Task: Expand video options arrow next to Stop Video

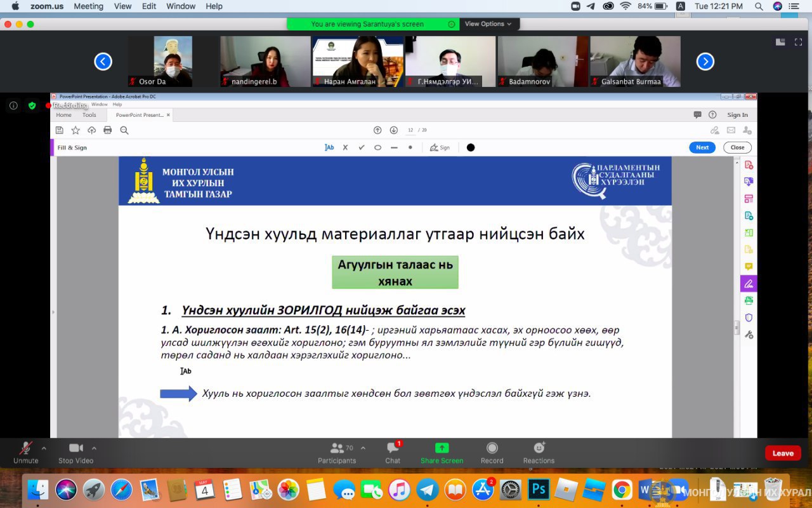Action: (94, 447)
